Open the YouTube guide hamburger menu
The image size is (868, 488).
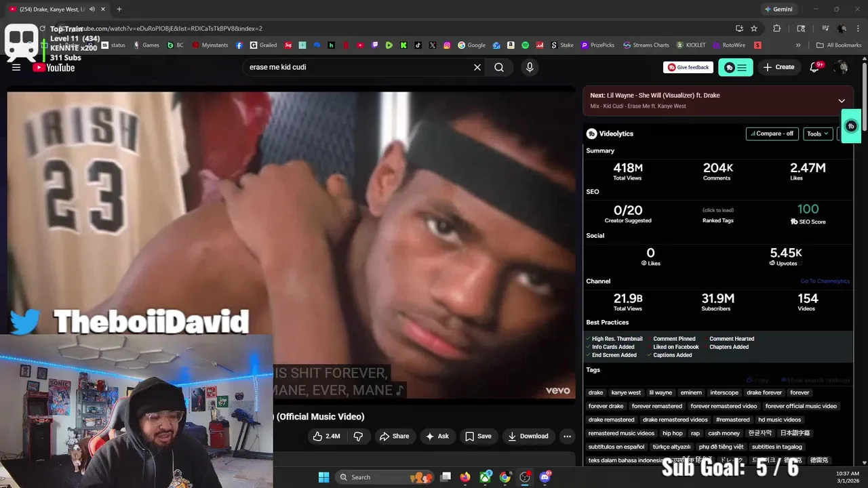pos(16,67)
